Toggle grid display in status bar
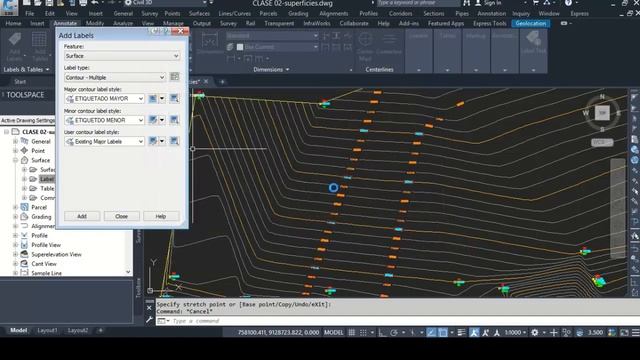Viewport: 640px width, 360px height. click(351, 333)
